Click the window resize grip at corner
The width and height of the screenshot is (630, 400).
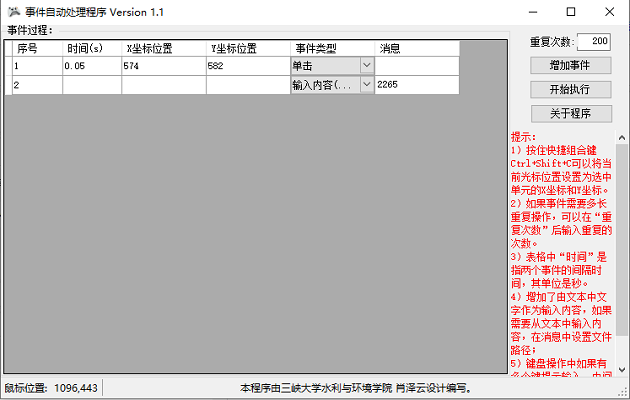pyautogui.click(x=623, y=392)
